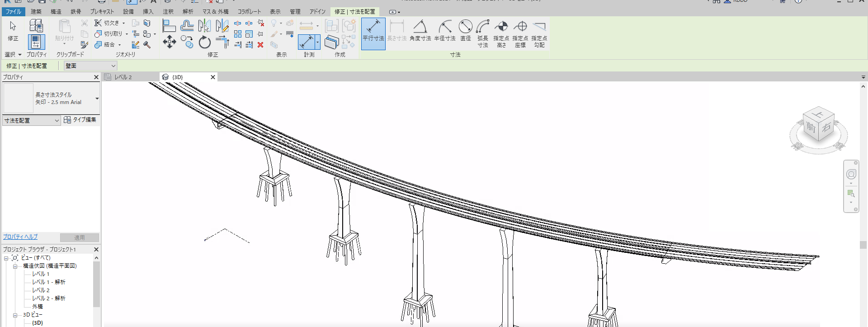Switch to the 構造 ribbon tab
The height and width of the screenshot is (327, 868).
pos(56,12)
